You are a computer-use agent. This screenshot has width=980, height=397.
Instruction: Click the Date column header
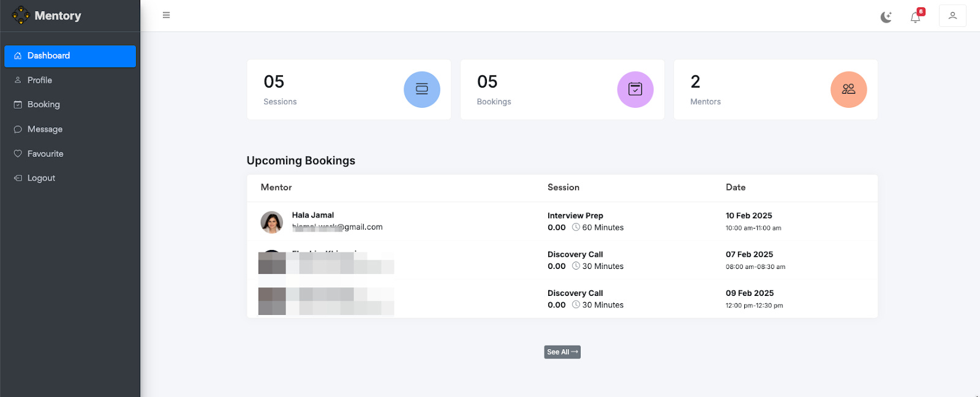tap(736, 187)
